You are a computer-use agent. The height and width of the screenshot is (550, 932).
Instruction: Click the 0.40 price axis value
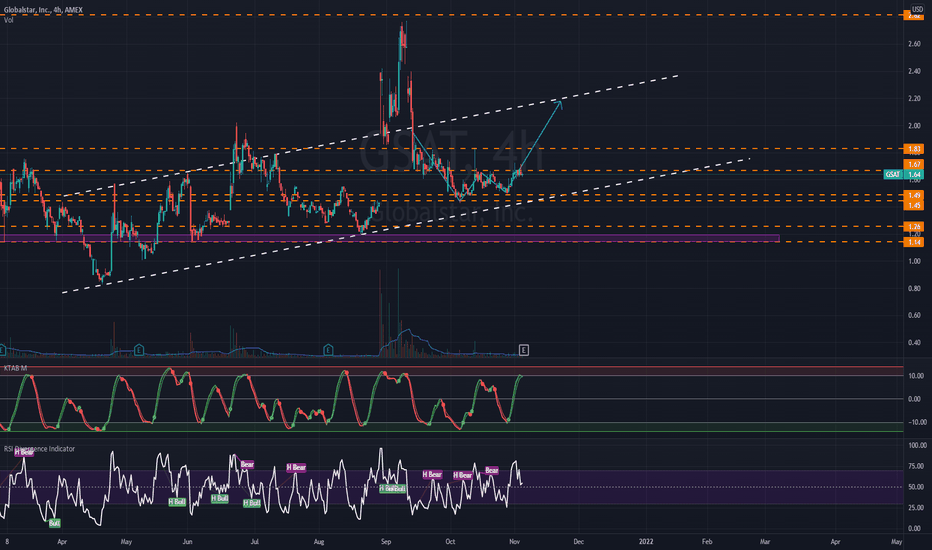(x=914, y=343)
